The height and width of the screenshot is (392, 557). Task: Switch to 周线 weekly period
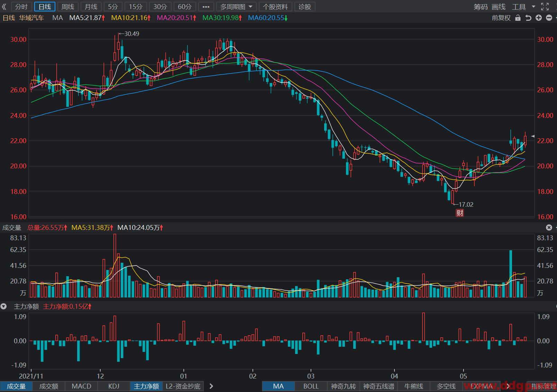[x=68, y=7]
